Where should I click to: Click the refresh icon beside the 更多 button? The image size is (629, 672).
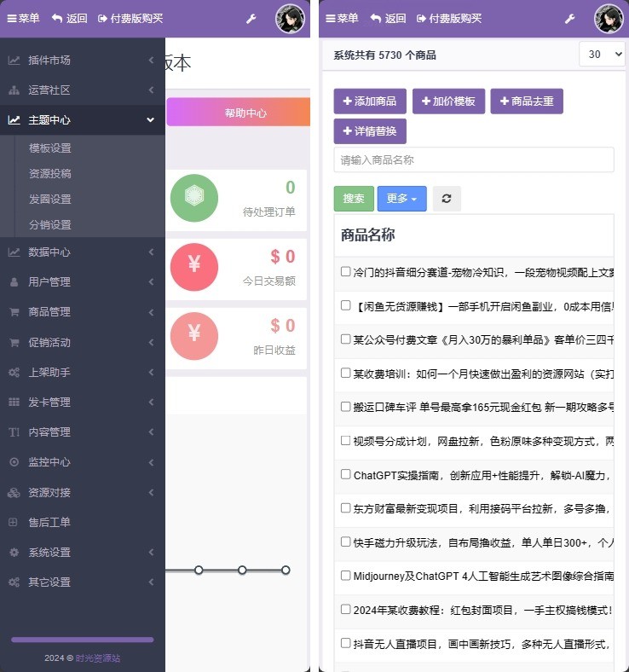446,199
